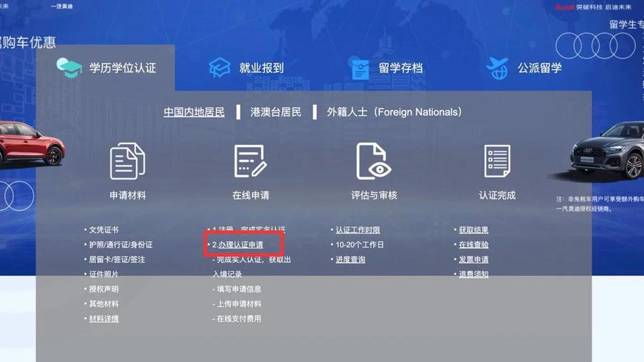Click the graduation cap icon for 学历学位认证

pyautogui.click(x=69, y=67)
